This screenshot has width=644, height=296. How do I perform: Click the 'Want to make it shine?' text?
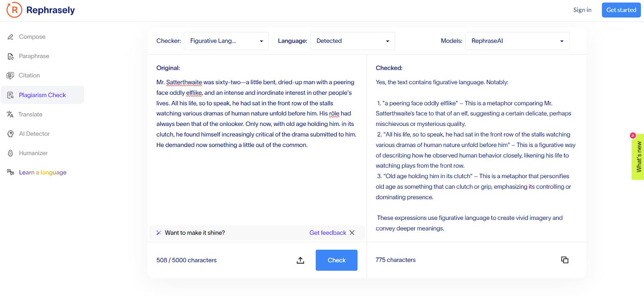pyautogui.click(x=195, y=233)
